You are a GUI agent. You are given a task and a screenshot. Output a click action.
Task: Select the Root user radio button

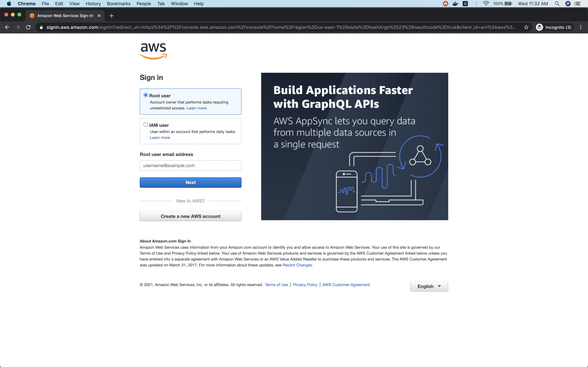(146, 95)
